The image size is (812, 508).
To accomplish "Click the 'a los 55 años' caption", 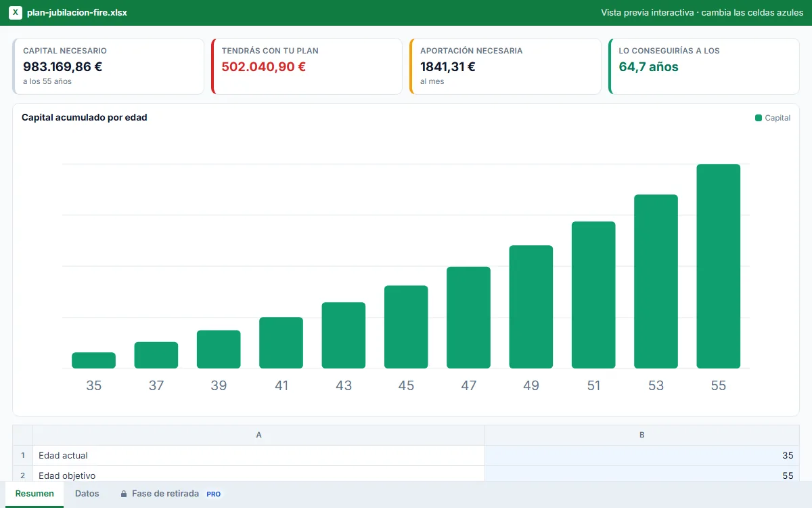I will [x=47, y=81].
